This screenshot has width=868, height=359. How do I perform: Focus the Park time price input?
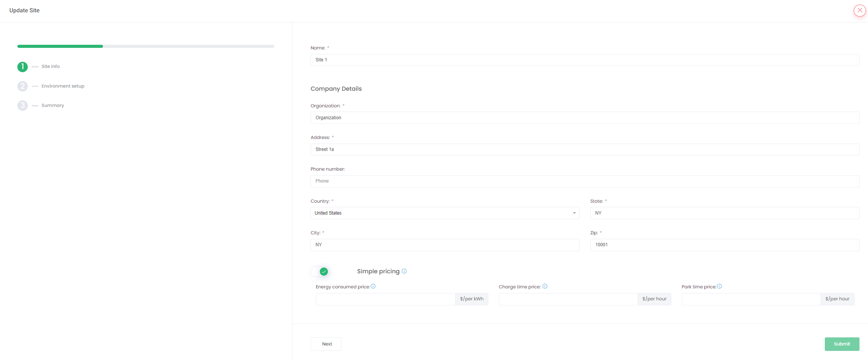point(750,299)
